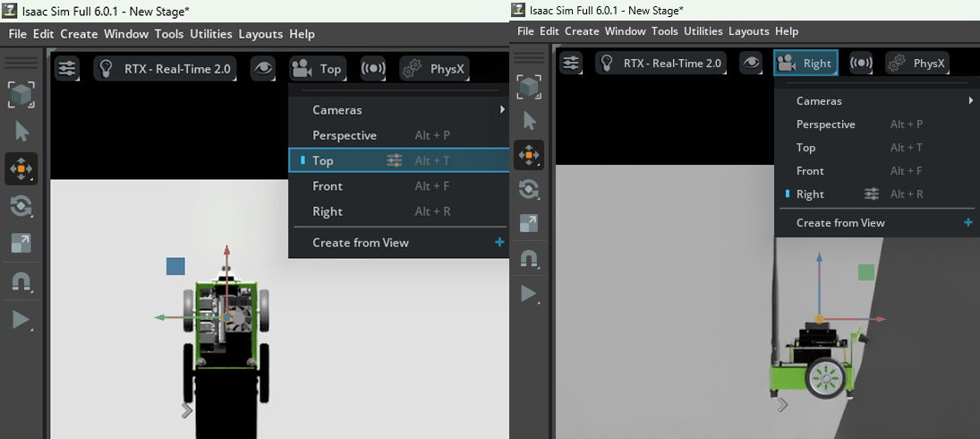Toggle eye visibility menu in right window
This screenshot has width=980, height=439.
coord(751,63)
